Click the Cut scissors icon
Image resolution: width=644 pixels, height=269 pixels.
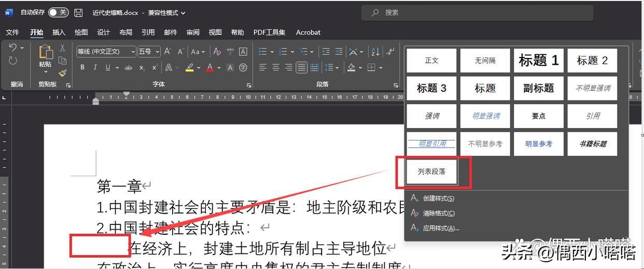[x=62, y=48]
